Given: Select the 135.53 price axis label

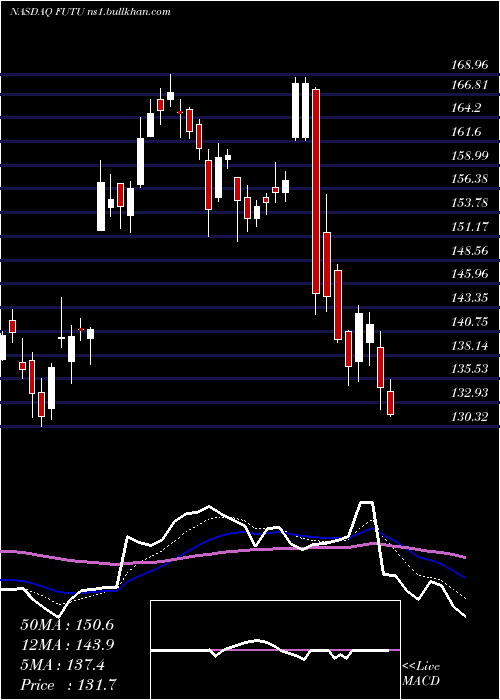Looking at the screenshot, I should tap(469, 369).
